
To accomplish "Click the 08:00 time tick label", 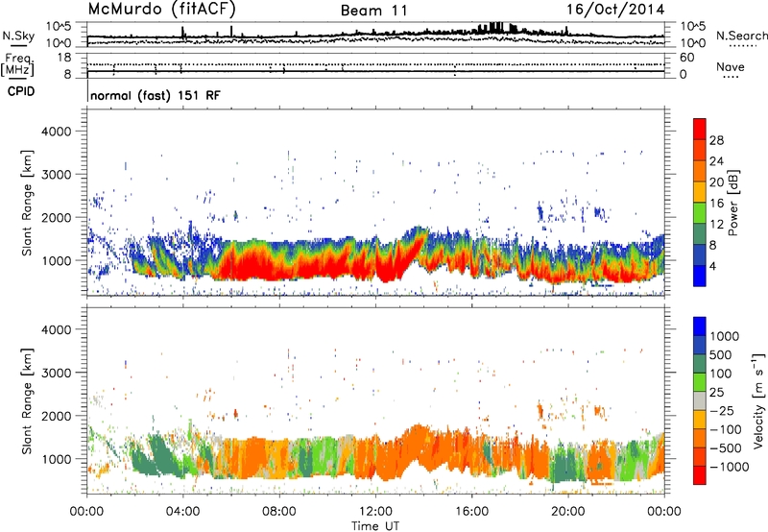I will point(278,512).
